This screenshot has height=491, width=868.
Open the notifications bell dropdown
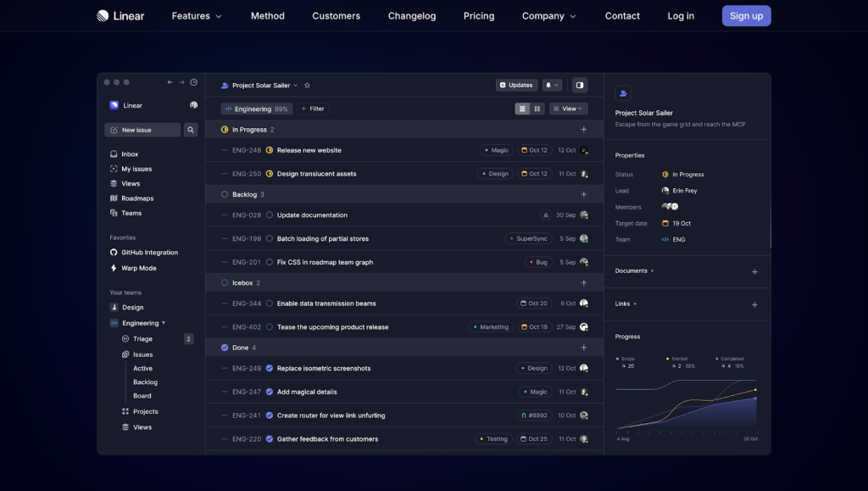coord(553,85)
